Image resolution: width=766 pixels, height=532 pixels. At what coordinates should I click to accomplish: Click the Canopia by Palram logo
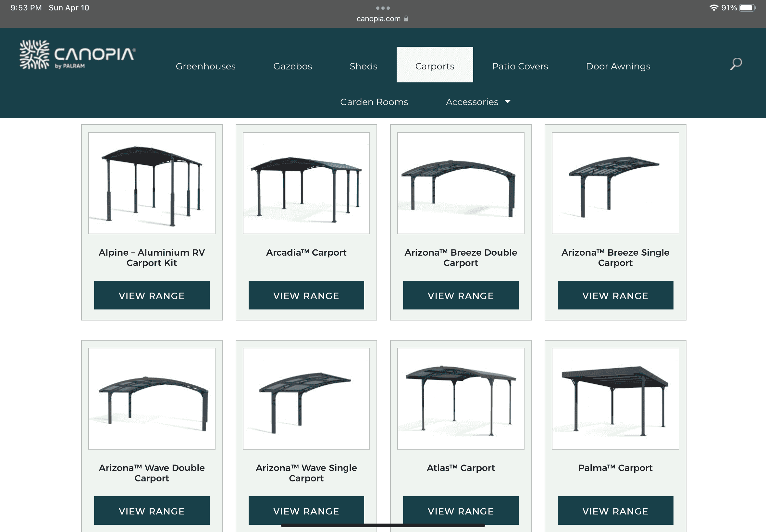(77, 55)
